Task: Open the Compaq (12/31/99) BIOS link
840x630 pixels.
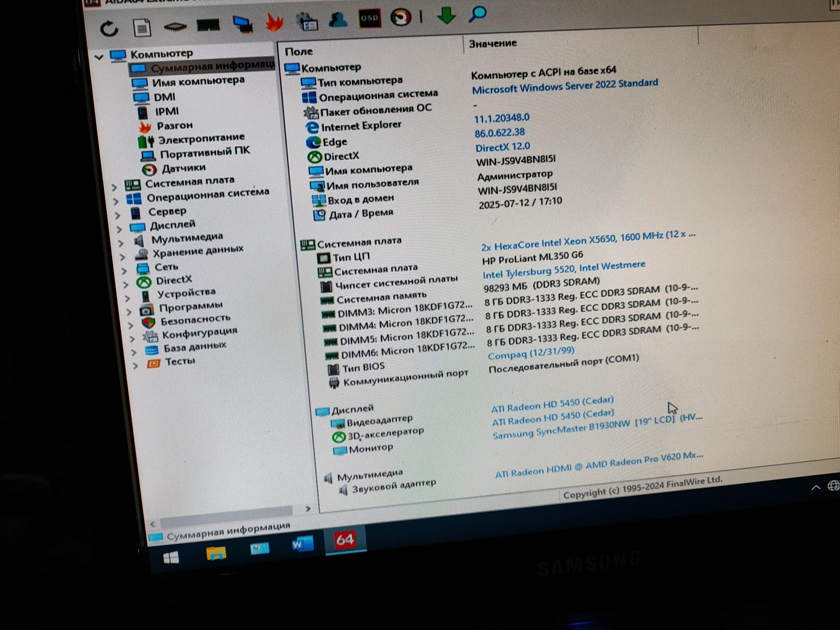Action: [531, 353]
